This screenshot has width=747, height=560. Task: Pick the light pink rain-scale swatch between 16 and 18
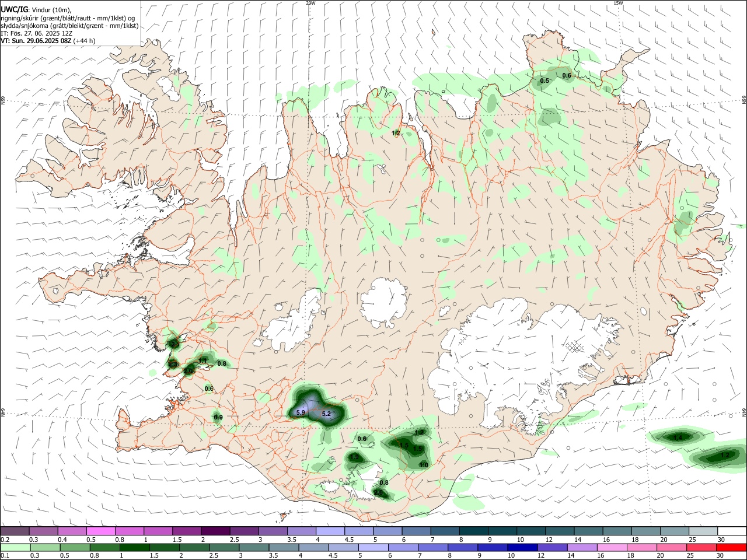coord(611,547)
